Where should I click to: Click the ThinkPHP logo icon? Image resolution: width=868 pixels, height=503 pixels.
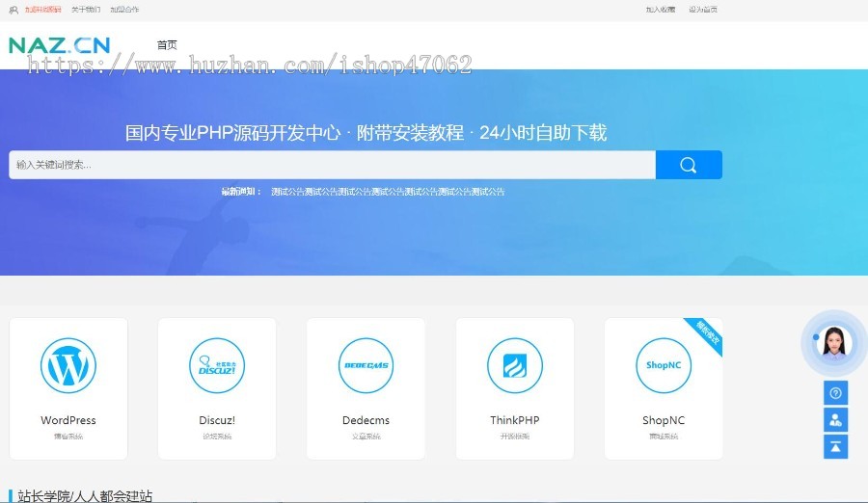pos(515,366)
